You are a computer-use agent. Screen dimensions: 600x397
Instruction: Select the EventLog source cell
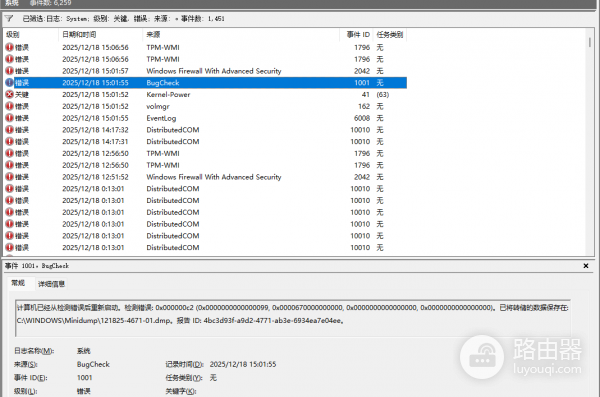pyautogui.click(x=161, y=118)
